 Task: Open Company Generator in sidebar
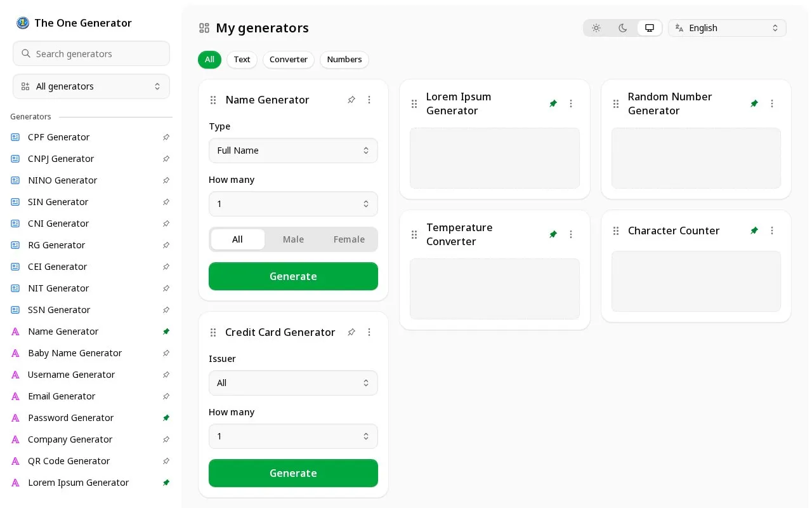pyautogui.click(x=70, y=439)
